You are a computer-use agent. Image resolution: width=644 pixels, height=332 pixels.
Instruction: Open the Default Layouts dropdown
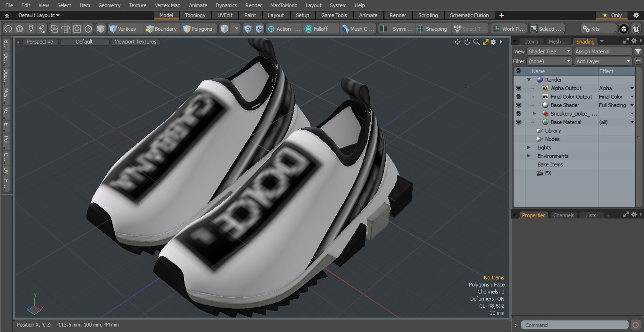pyautogui.click(x=39, y=15)
